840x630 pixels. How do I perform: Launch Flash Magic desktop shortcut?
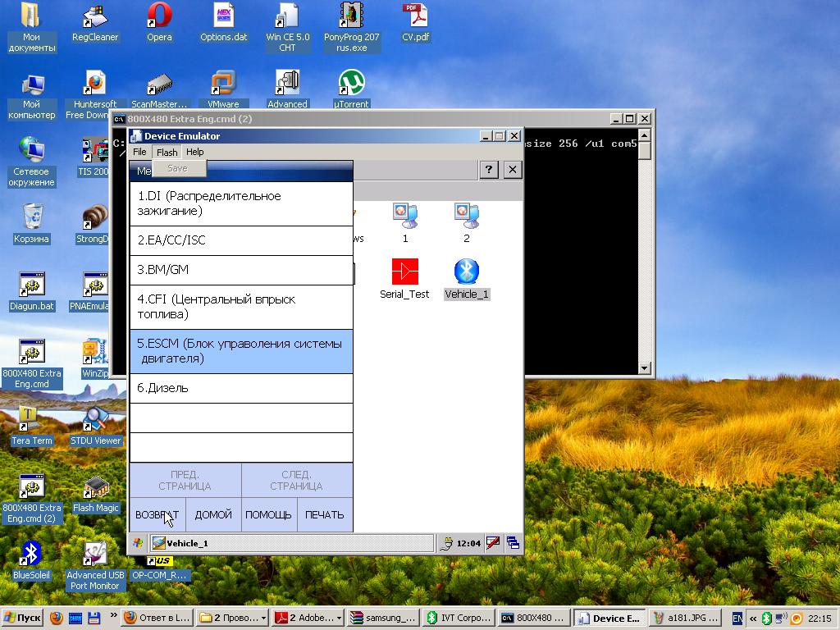pos(95,494)
